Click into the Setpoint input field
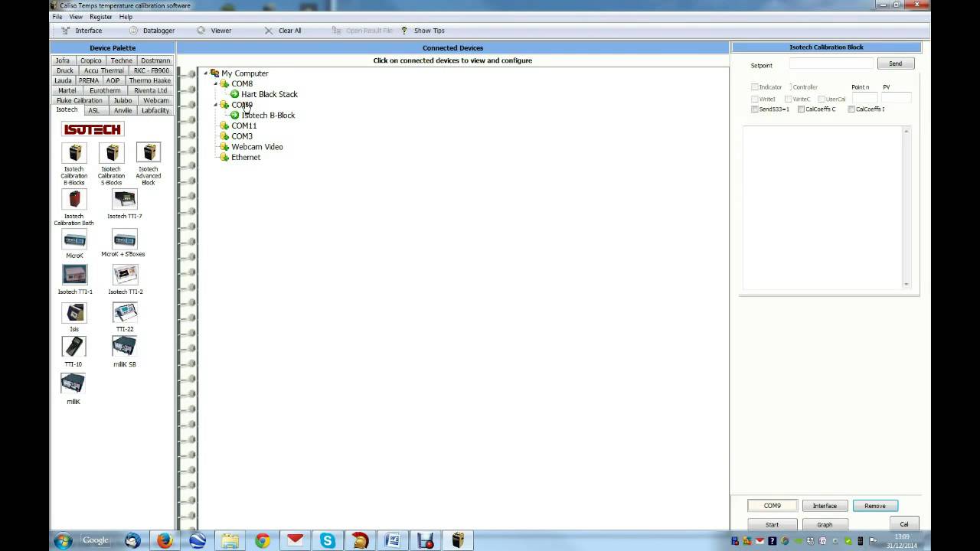This screenshot has height=551, width=980. point(831,64)
